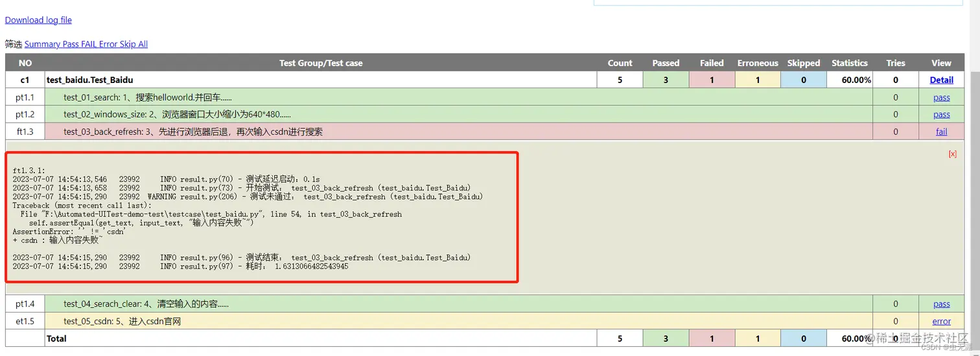The image size is (980, 356).
Task: Select the pt1.2 row identifier
Action: coord(25,114)
